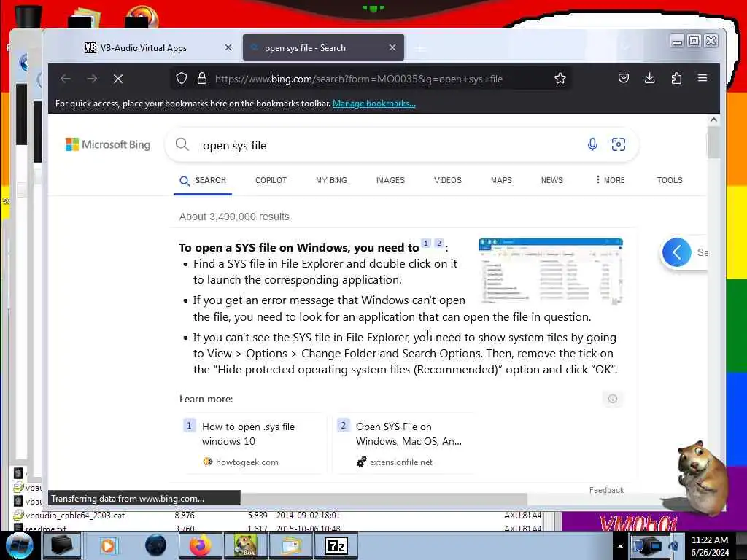Screen dimensions: 747x560
Task: Open the info icon beside Learn more
Action: pos(613,399)
